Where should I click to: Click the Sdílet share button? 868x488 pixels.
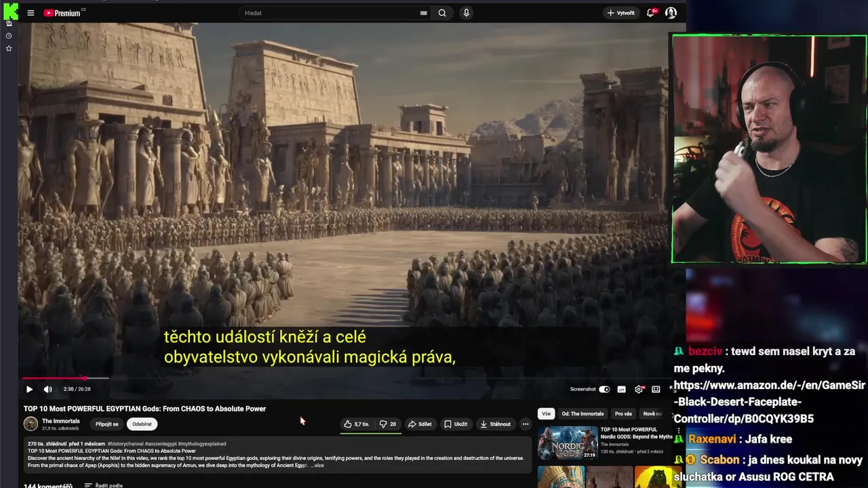[x=420, y=424]
